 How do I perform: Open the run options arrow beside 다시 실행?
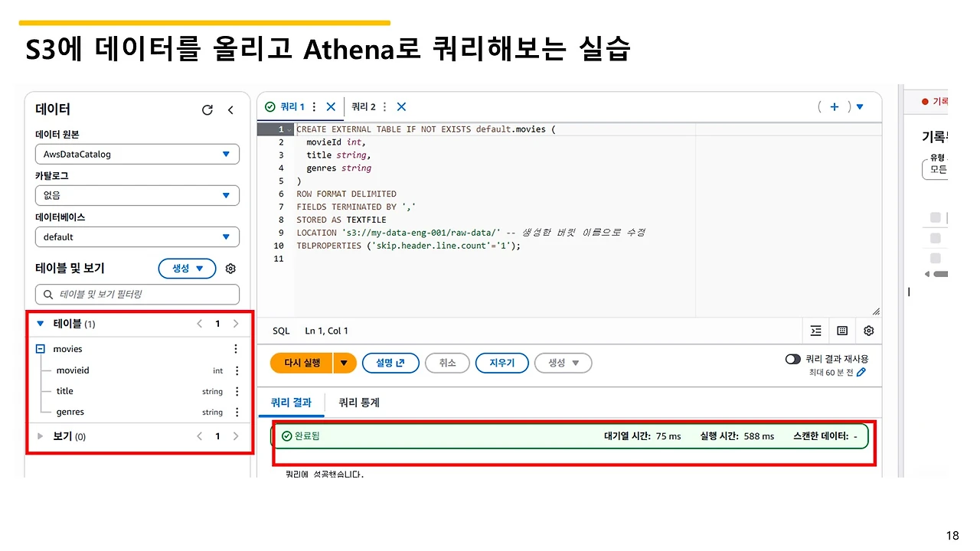345,363
